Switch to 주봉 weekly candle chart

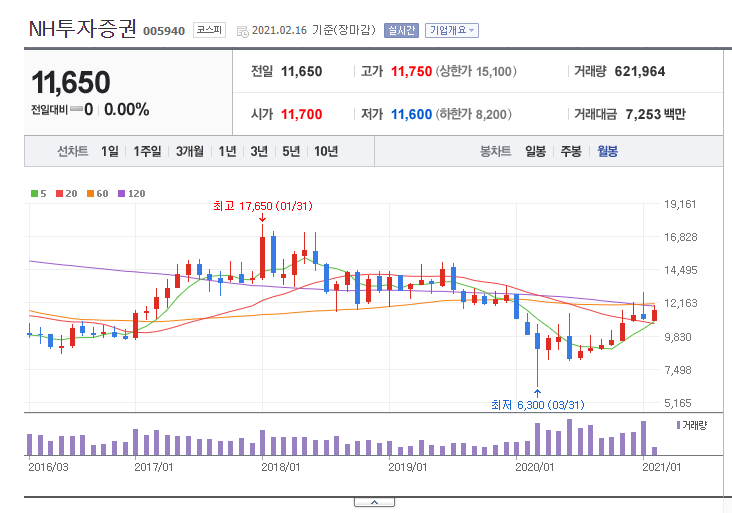coord(571,151)
